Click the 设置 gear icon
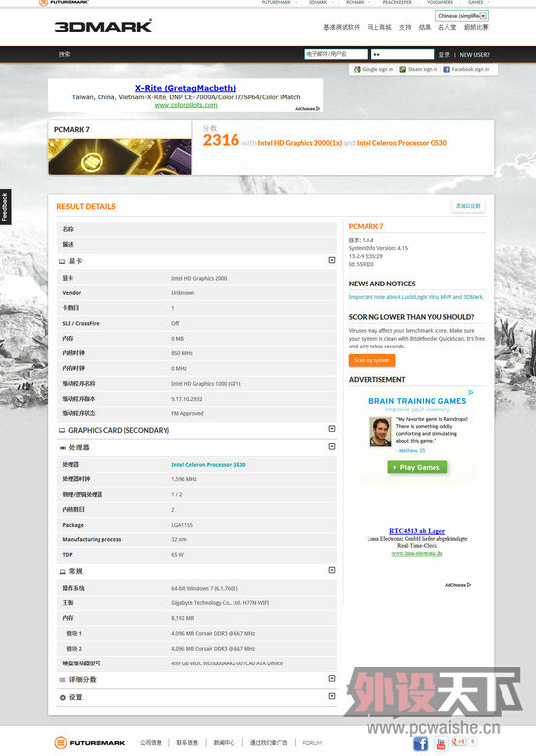Image resolution: width=536 pixels, height=756 pixels. pos(63,698)
